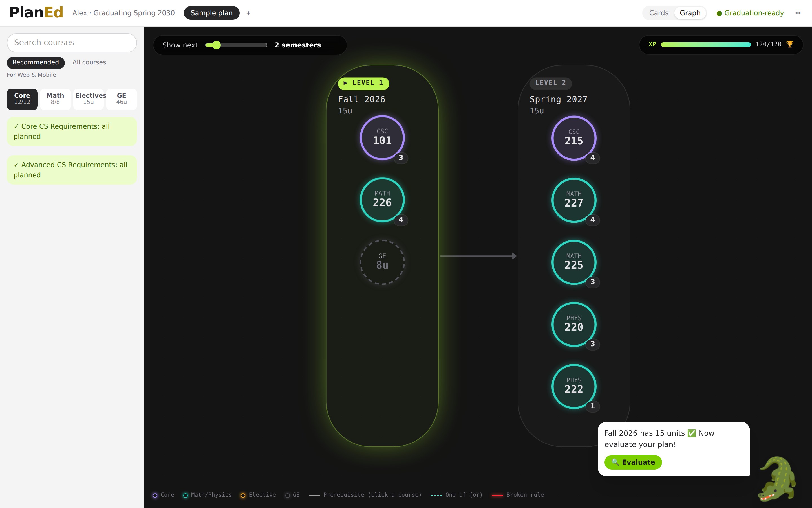Click the XP trophy icon
Viewport: 812px width, 508px height.
[790, 44]
